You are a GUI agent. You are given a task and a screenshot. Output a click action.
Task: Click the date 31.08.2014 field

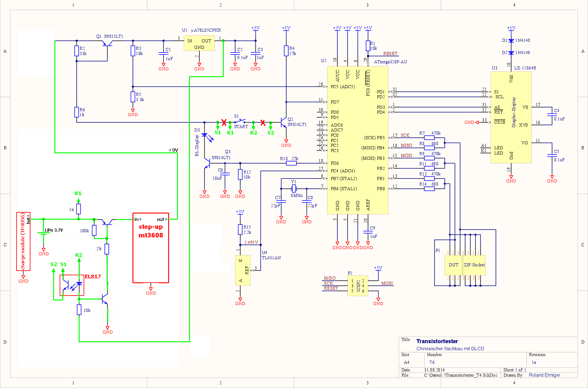pyautogui.click(x=434, y=370)
